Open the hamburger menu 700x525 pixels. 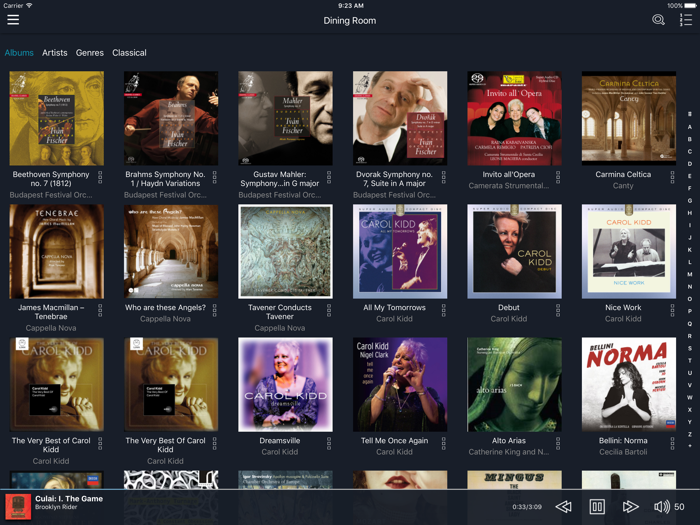13,20
